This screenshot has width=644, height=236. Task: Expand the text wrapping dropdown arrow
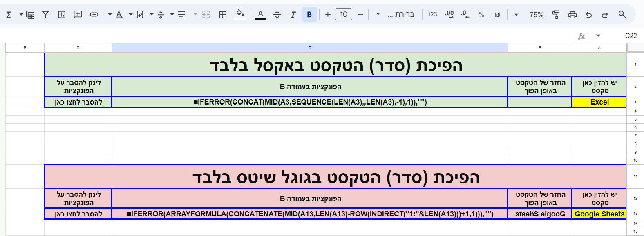click(x=131, y=15)
